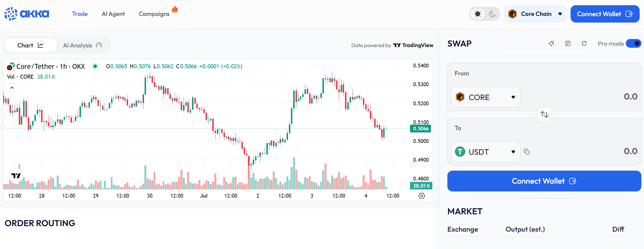This screenshot has width=644, height=249.
Task: Switch to the AI Analysis tab
Action: [82, 45]
